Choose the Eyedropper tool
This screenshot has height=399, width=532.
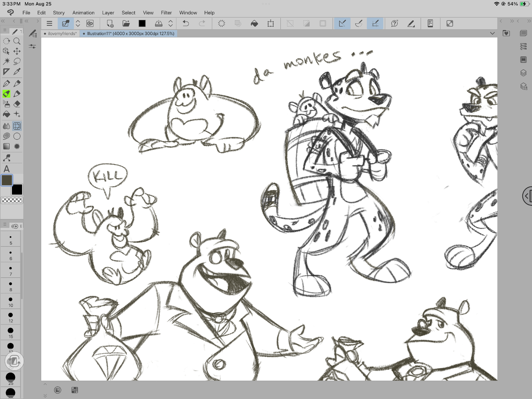click(17, 71)
